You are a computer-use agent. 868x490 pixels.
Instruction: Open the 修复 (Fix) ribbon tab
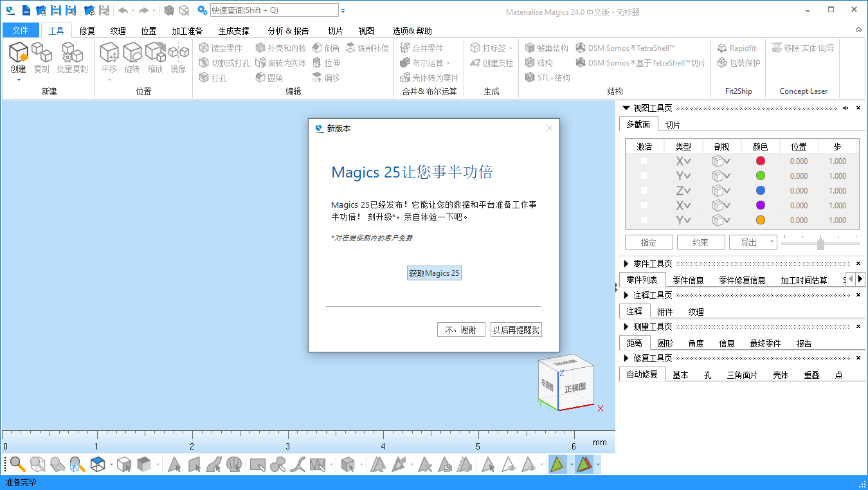[87, 31]
